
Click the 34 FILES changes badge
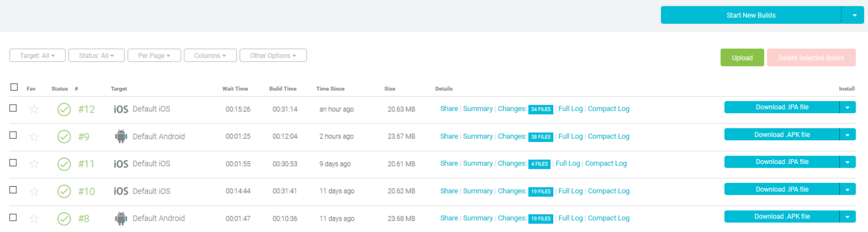[x=541, y=109]
